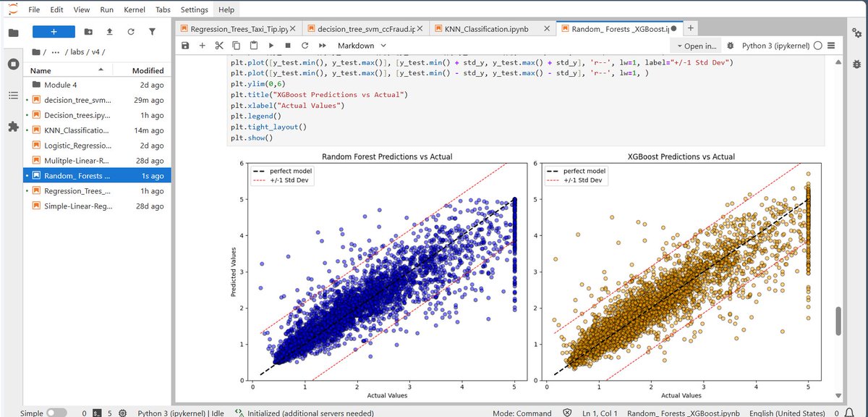The height and width of the screenshot is (417, 868).
Task: Open the Settings menu
Action: pyautogui.click(x=195, y=10)
